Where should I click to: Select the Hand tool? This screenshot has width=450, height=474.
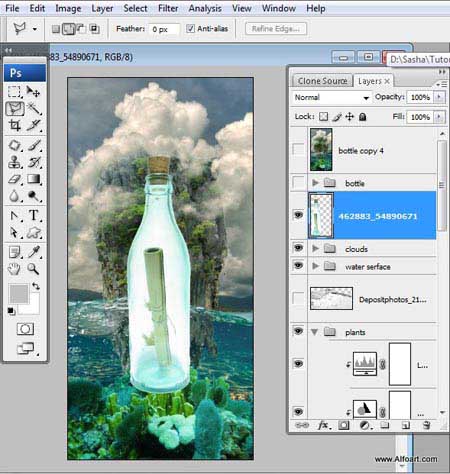point(14,269)
